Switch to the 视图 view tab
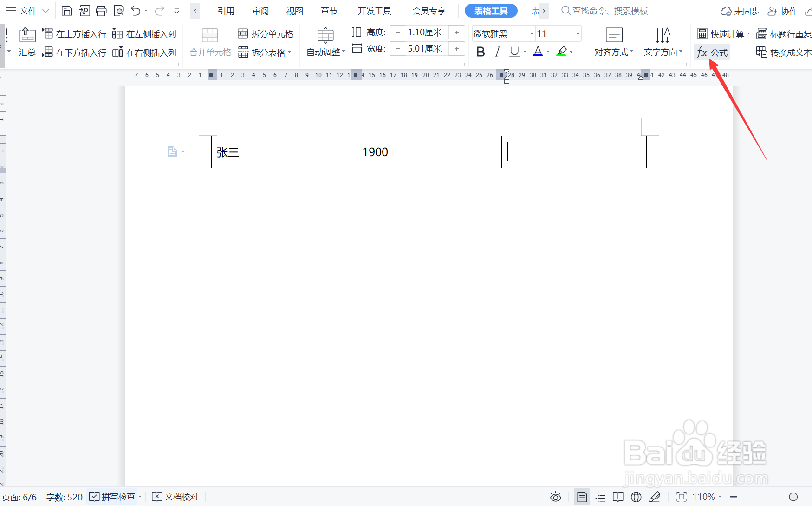 click(295, 11)
